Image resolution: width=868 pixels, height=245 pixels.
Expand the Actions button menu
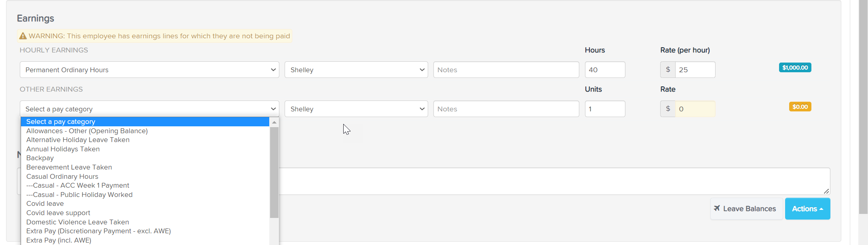(x=807, y=209)
